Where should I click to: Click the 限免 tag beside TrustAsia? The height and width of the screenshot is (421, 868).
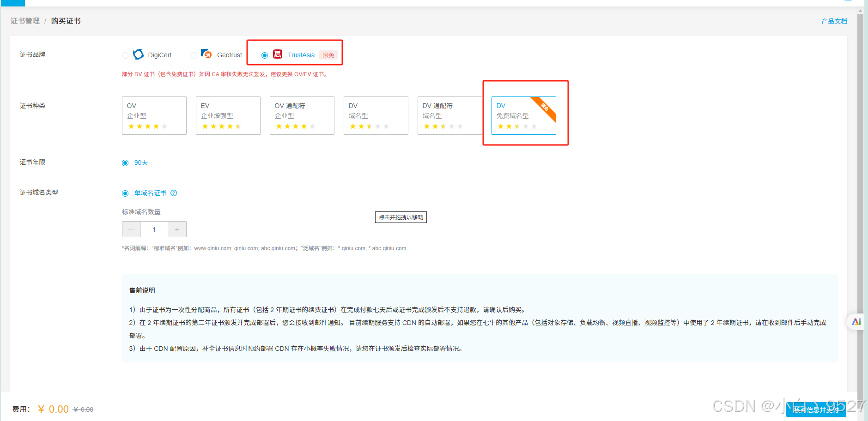328,55
